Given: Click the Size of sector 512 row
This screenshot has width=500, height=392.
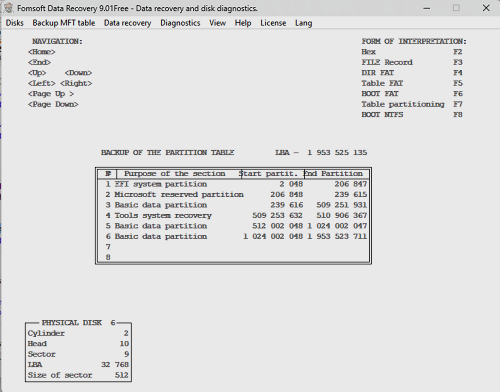Looking at the screenshot, I should [78, 375].
